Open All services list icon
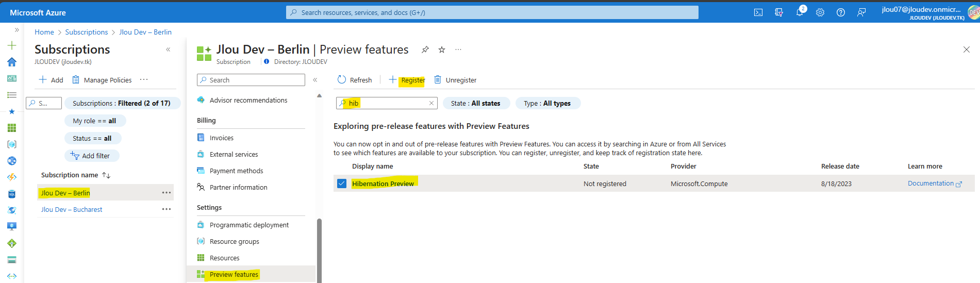This screenshot has width=980, height=283. pyautogui.click(x=12, y=95)
